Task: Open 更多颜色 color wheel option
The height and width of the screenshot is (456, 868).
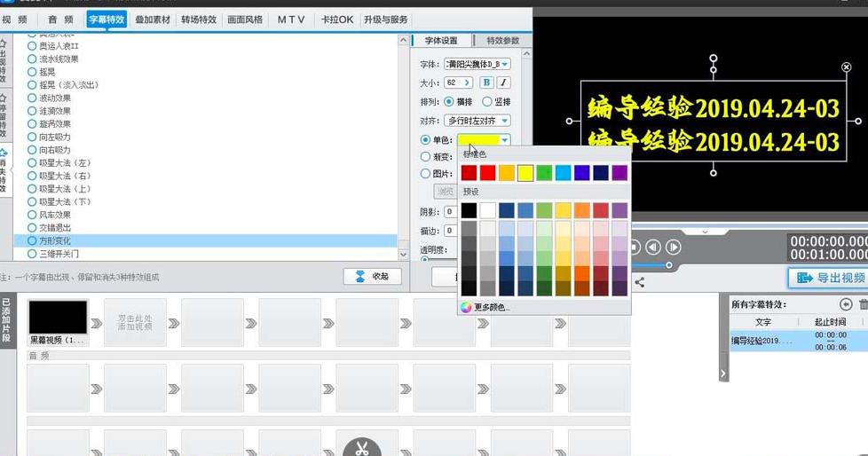Action: coord(485,307)
